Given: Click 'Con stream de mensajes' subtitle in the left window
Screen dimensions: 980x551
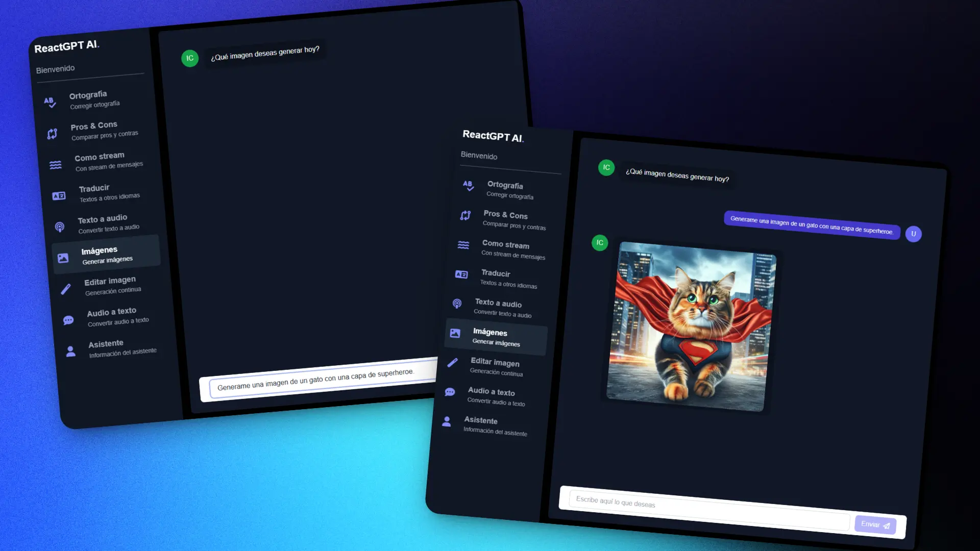Looking at the screenshot, I should click(109, 166).
